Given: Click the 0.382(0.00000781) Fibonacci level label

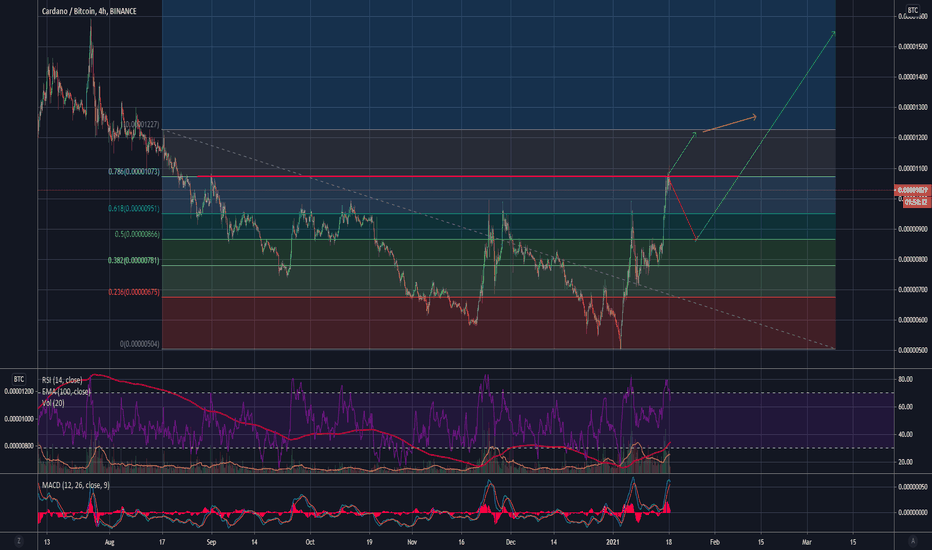Looking at the screenshot, I should click(x=134, y=260).
